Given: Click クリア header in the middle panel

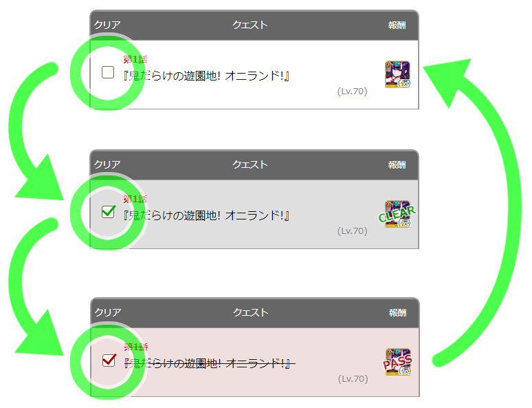Looking at the screenshot, I should [107, 164].
